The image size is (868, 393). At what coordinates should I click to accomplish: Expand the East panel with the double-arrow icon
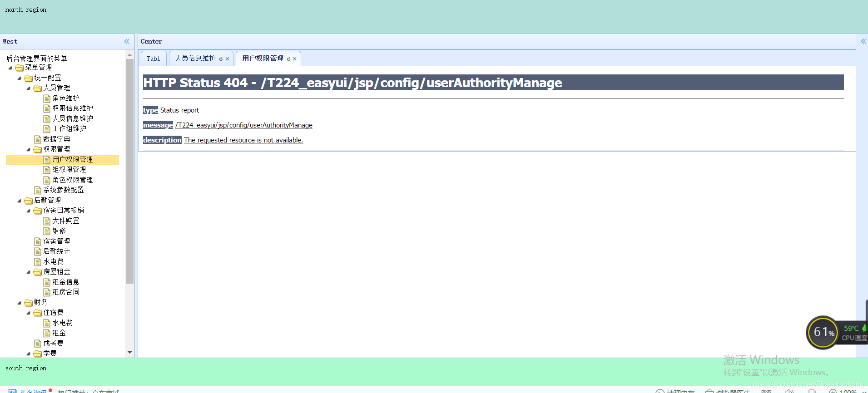pos(863,41)
